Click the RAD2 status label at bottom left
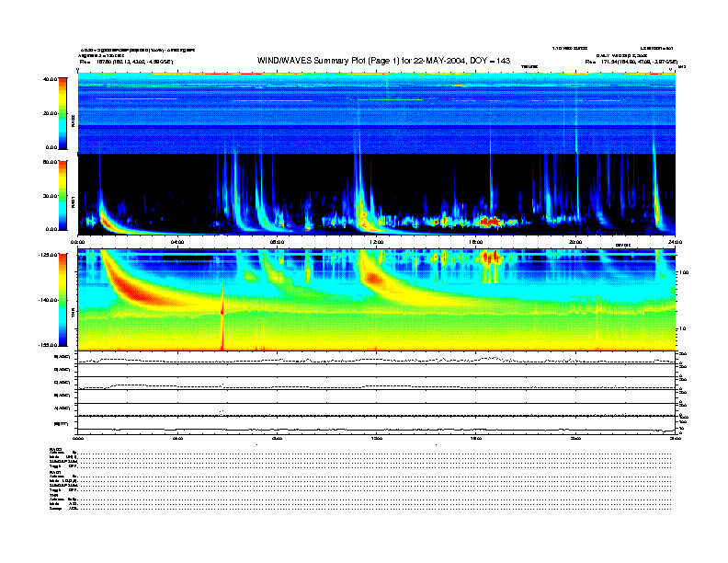 (x=56, y=449)
